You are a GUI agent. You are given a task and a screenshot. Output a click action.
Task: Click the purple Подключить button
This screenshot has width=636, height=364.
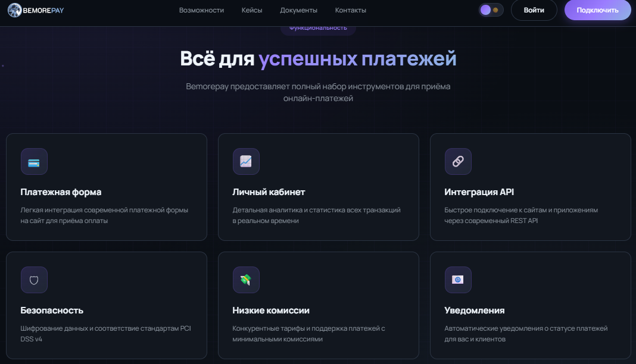(x=597, y=10)
